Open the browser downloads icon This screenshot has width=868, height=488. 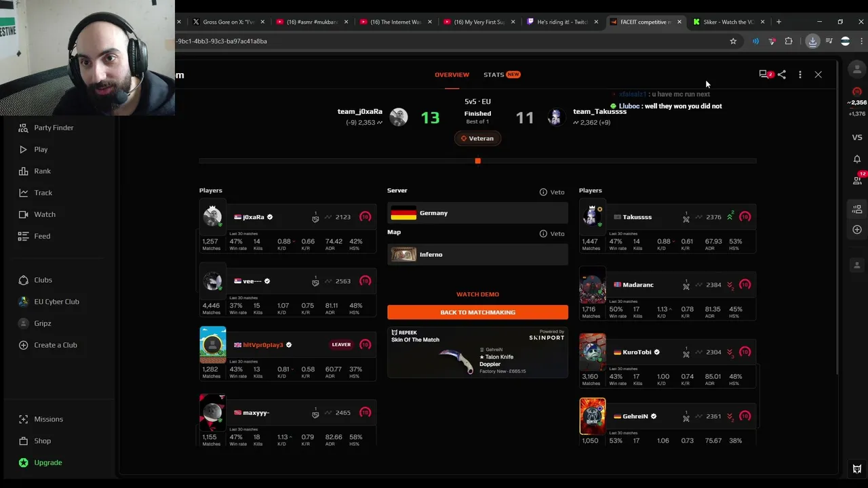[x=812, y=41]
